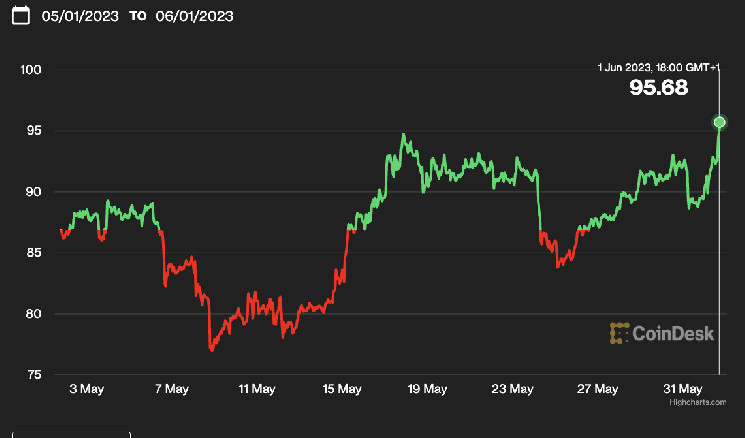Click the 100 price axis label

pyautogui.click(x=34, y=69)
